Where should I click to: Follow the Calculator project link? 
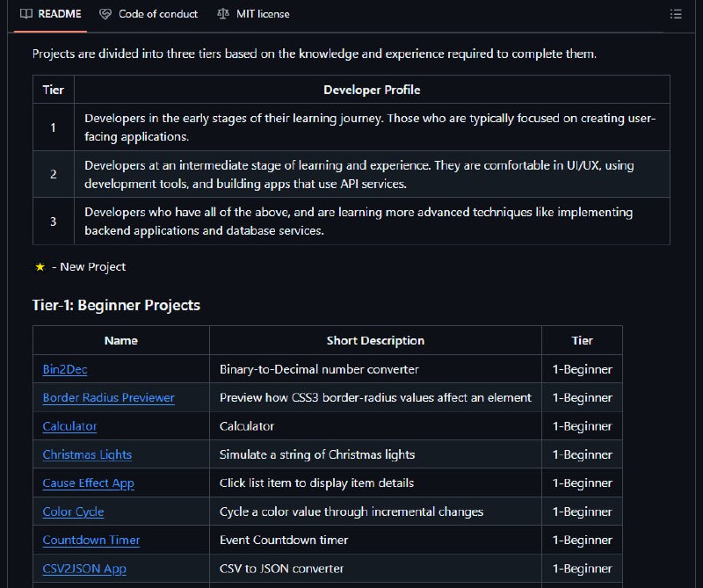(x=69, y=426)
